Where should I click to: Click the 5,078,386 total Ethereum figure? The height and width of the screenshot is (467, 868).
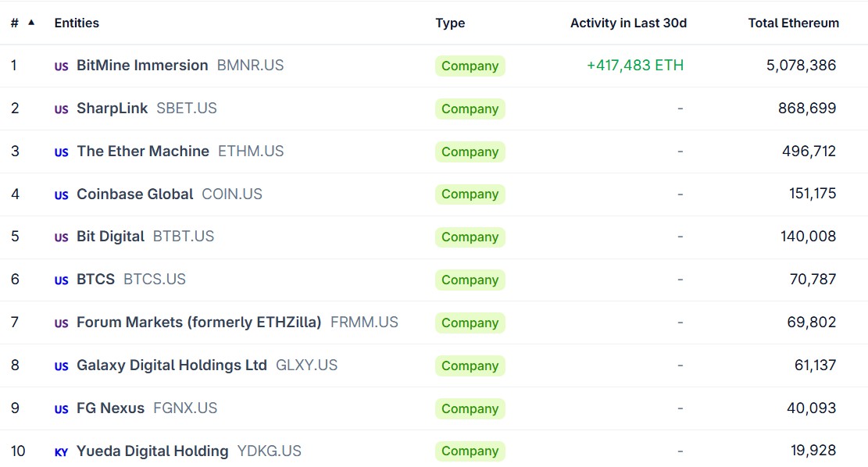tap(801, 66)
